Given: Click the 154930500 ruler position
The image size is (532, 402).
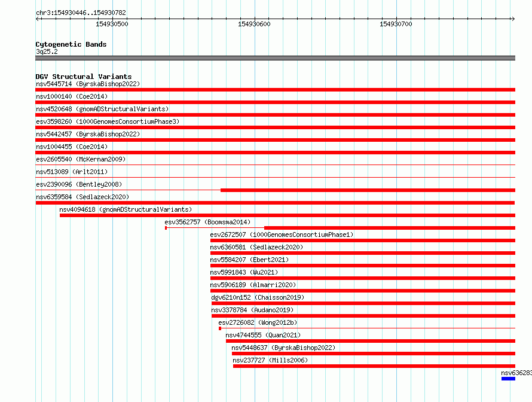Looking at the screenshot, I should pos(112,24).
